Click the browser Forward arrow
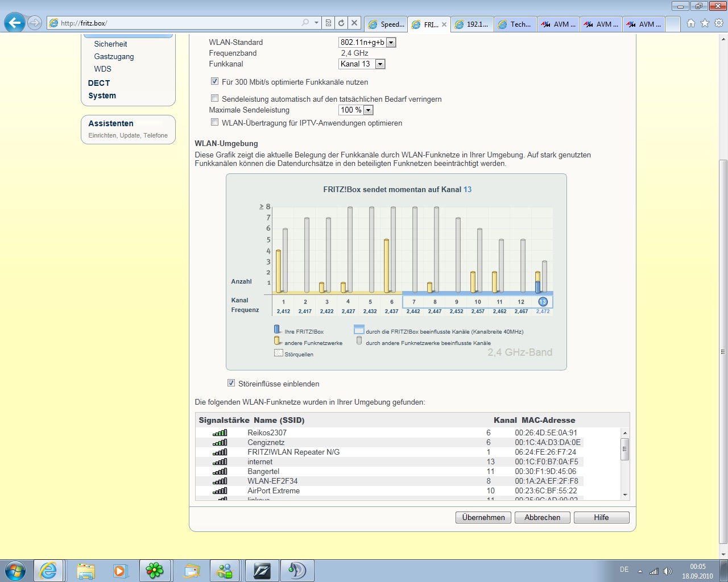 click(x=35, y=23)
